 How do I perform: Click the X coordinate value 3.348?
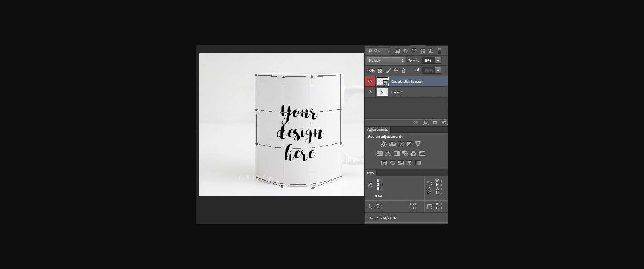tap(413, 204)
